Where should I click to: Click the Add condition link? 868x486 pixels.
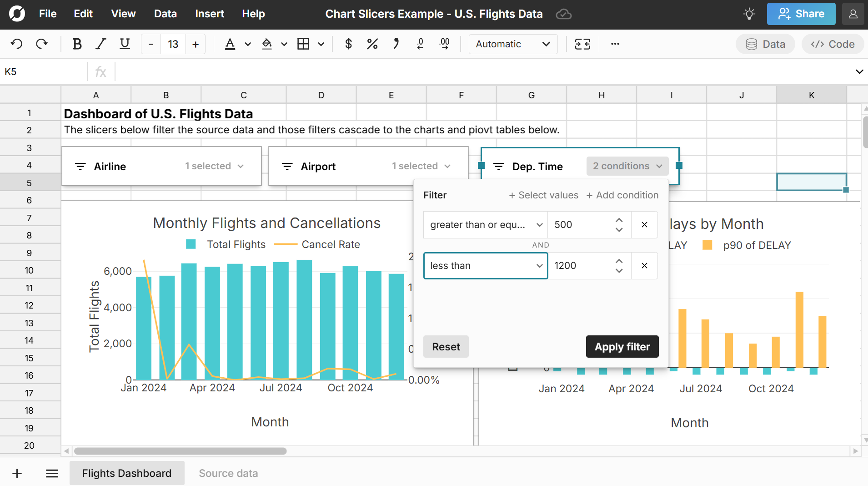click(x=621, y=195)
